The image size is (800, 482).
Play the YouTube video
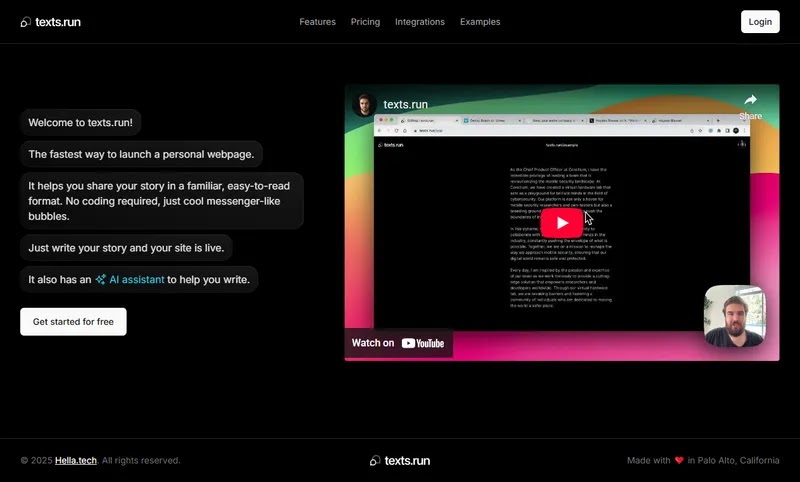pos(562,223)
